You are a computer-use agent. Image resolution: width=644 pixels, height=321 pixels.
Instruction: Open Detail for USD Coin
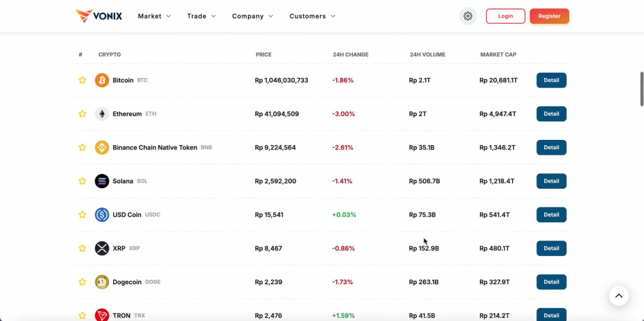click(552, 215)
